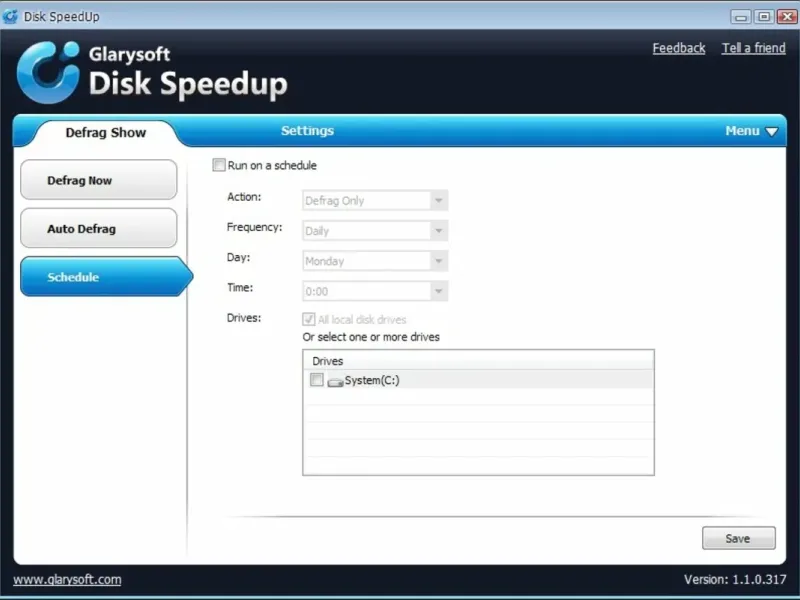This screenshot has width=800, height=600.
Task: Maximize the Disk SpeedUp window
Action: pos(764,17)
